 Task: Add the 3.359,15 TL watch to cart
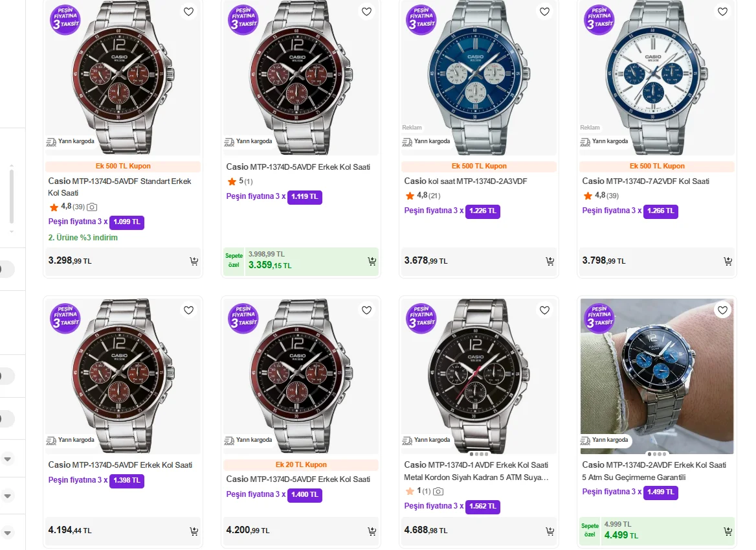[x=372, y=261]
